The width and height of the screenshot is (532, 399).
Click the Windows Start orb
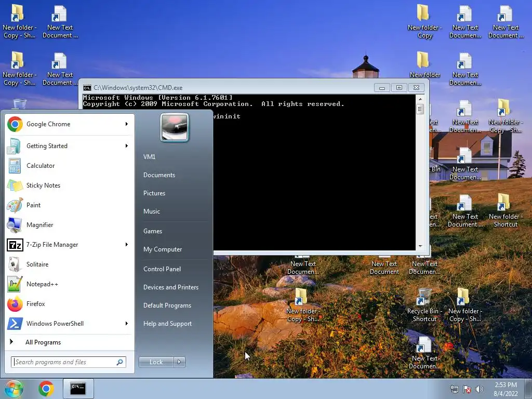pos(14,389)
